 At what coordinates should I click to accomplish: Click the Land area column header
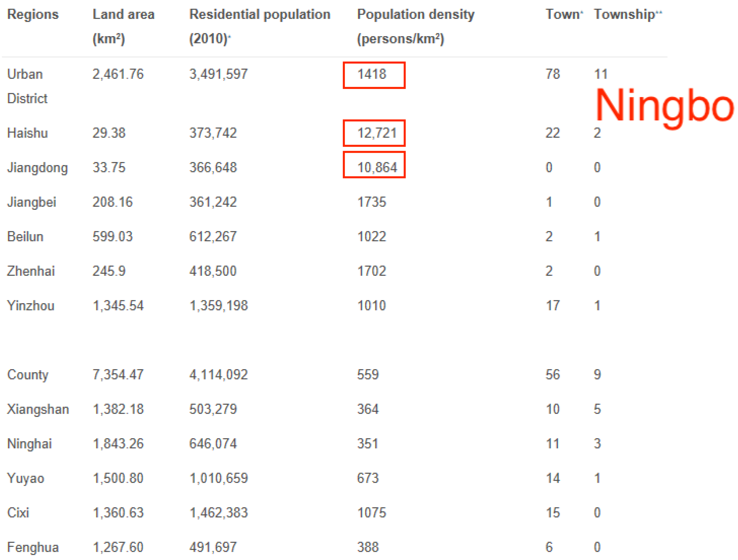click(x=123, y=14)
